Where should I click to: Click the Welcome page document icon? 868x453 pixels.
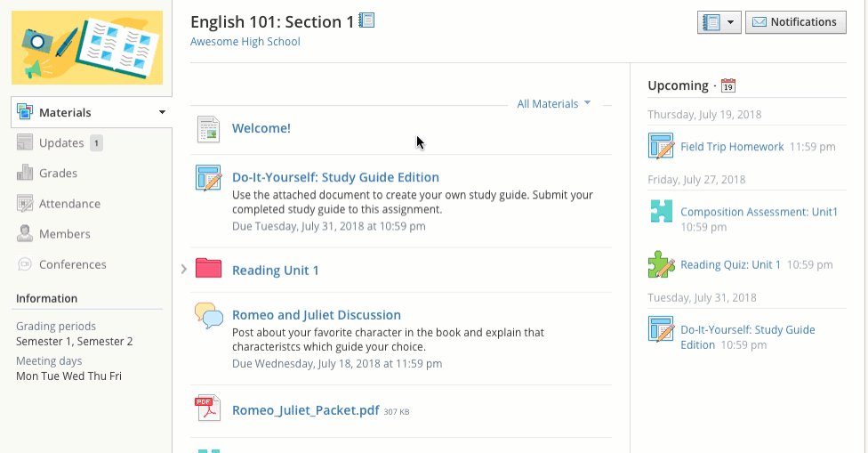[x=208, y=129]
